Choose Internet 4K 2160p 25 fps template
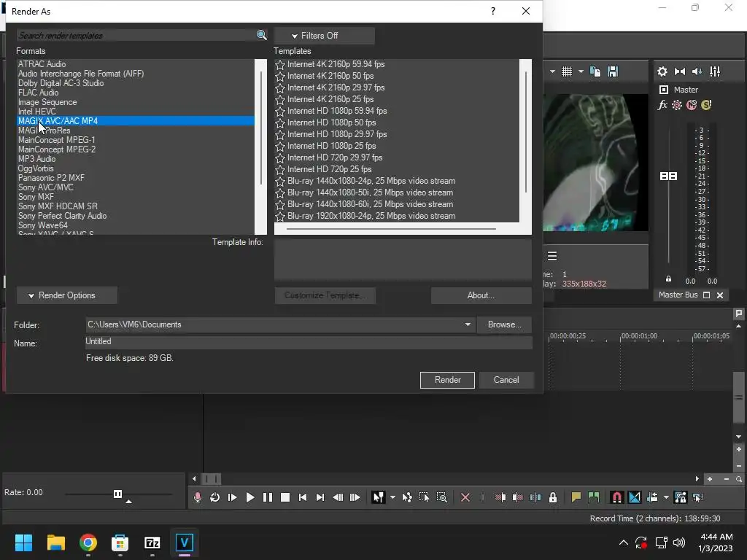The width and height of the screenshot is (747, 560). (330, 99)
